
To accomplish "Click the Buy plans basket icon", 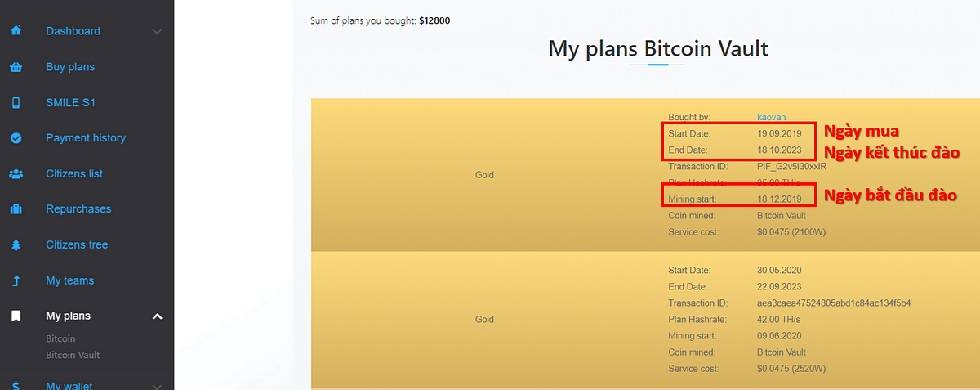I will [x=16, y=67].
